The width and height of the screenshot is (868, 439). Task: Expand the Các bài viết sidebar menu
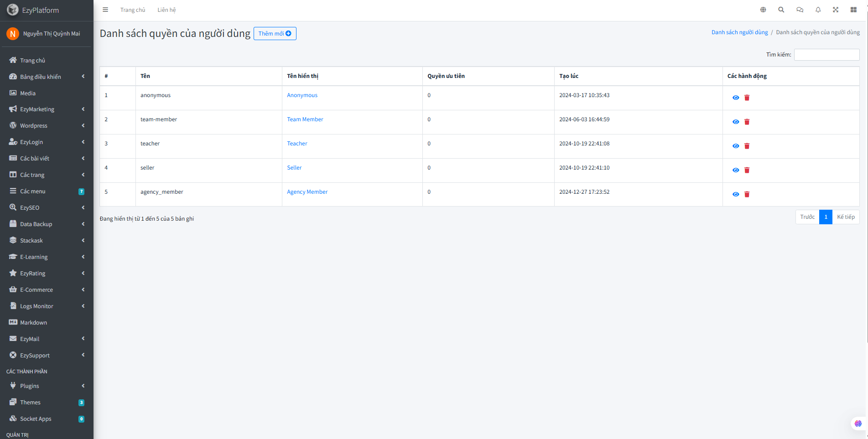47,159
